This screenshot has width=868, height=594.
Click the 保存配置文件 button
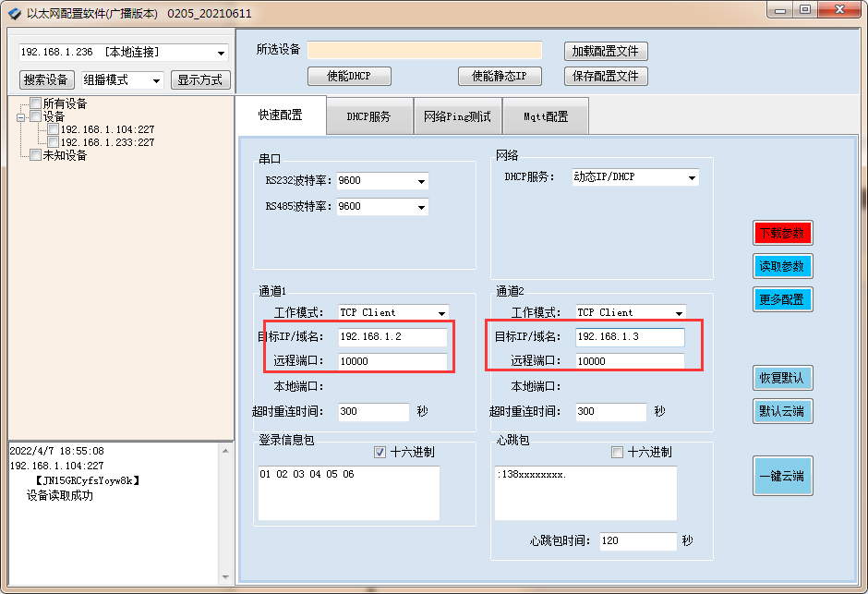click(x=605, y=76)
